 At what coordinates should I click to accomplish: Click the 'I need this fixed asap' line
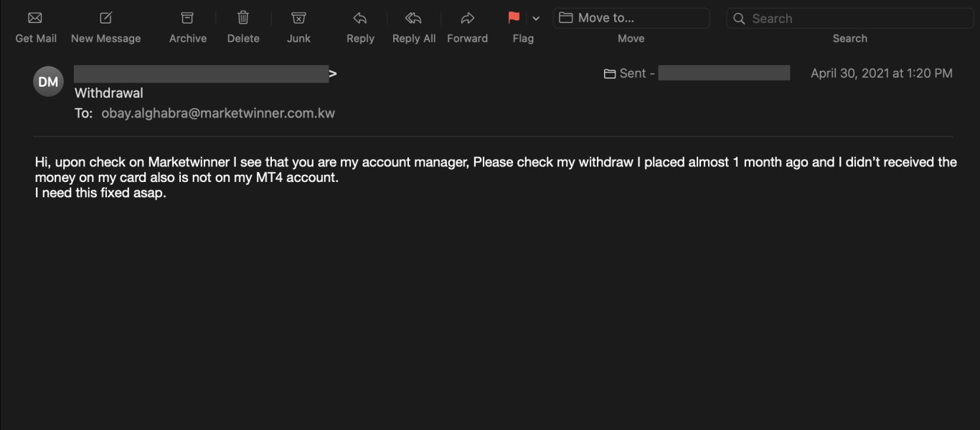click(x=100, y=193)
